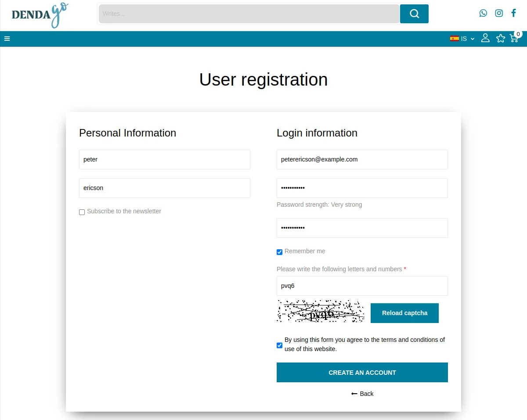Screen dimensions: 527x420
Task: Uncheck the Remember me checkbox
Action: click(280, 252)
